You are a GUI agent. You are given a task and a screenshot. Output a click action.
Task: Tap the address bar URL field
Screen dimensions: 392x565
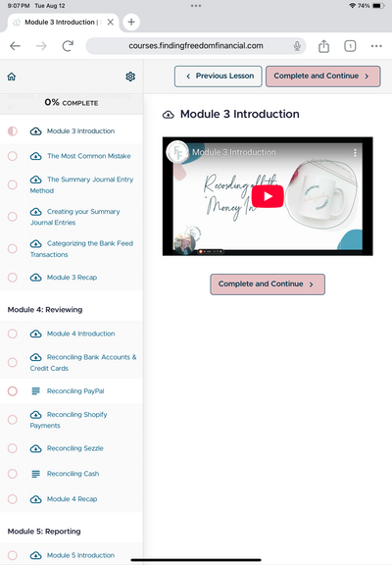point(196,46)
